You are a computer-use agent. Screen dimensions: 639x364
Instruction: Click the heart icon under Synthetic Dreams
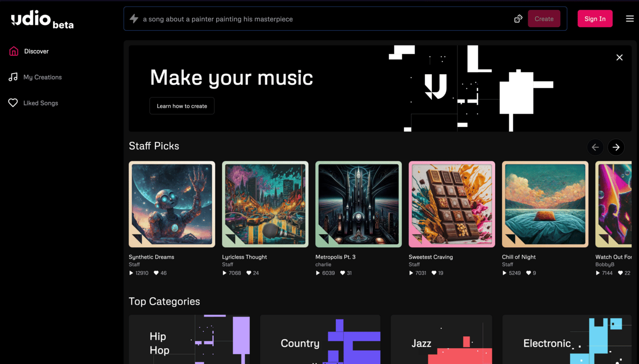156,273
